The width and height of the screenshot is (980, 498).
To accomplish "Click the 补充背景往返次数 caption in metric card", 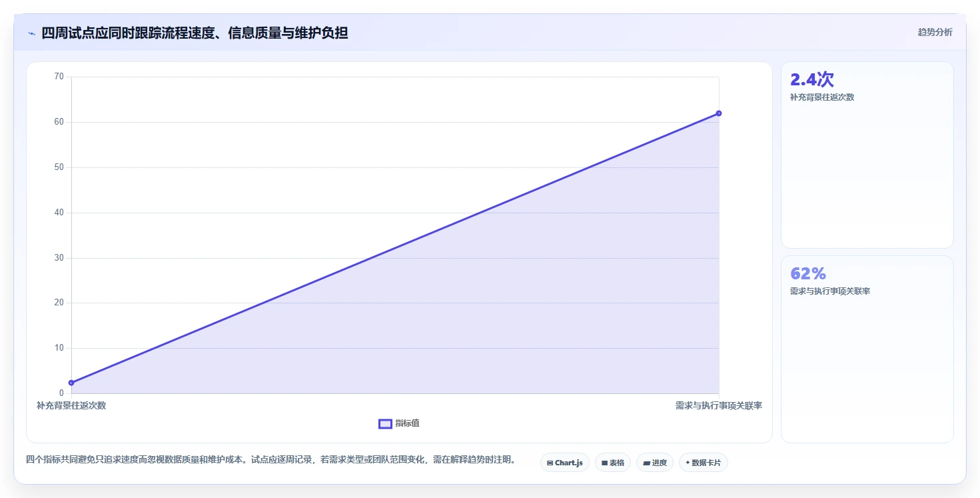I will [822, 97].
